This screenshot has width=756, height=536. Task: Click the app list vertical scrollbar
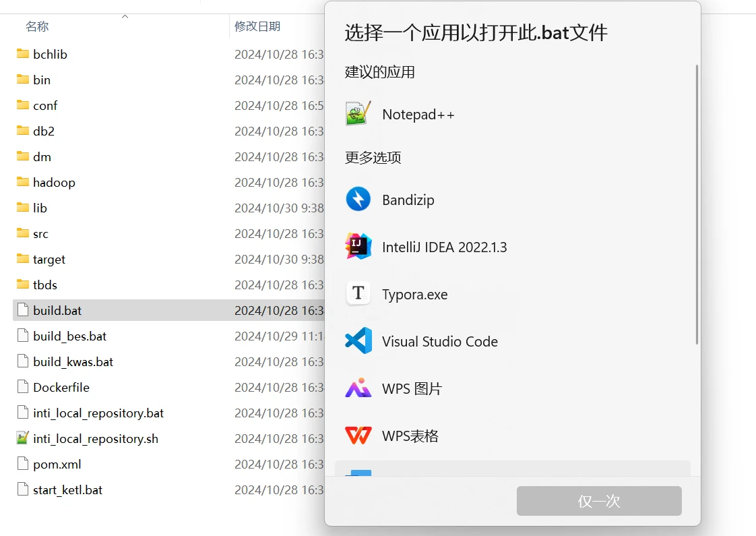(x=697, y=204)
